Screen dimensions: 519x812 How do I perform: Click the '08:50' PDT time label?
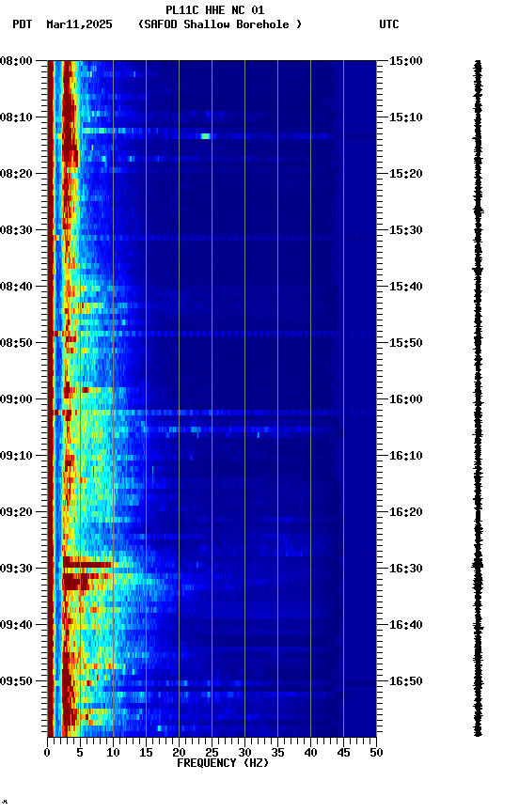(16, 343)
